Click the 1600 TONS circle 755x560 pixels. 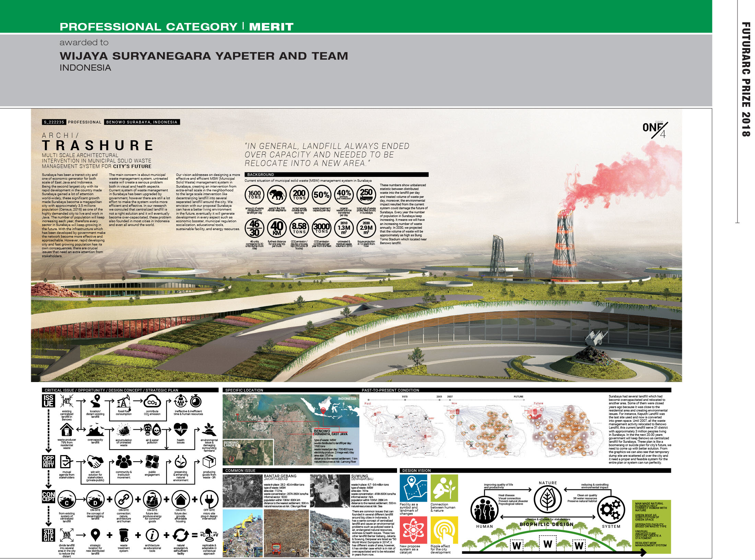point(254,195)
